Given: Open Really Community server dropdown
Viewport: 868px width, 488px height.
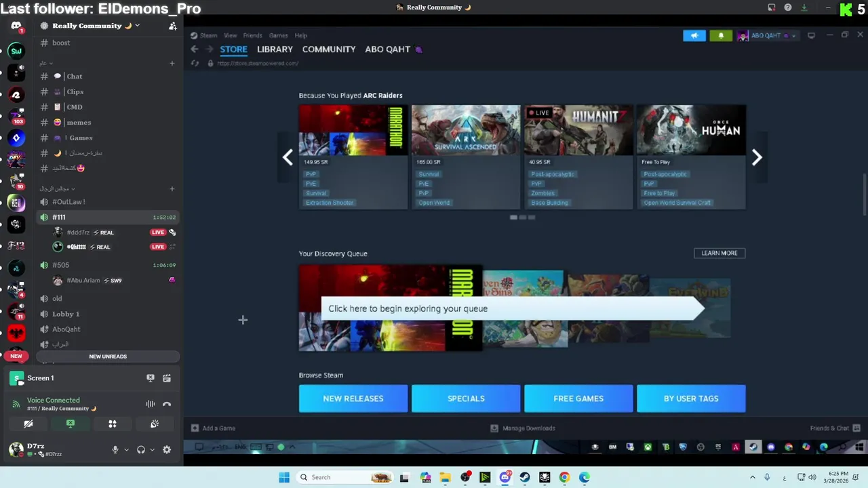Looking at the screenshot, I should pos(90,26).
